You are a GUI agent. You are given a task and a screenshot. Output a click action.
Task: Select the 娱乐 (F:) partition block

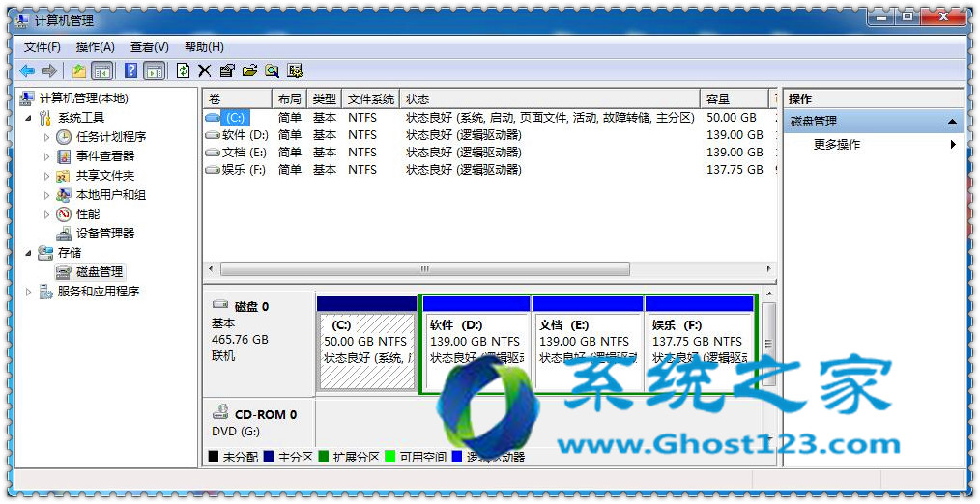699,343
